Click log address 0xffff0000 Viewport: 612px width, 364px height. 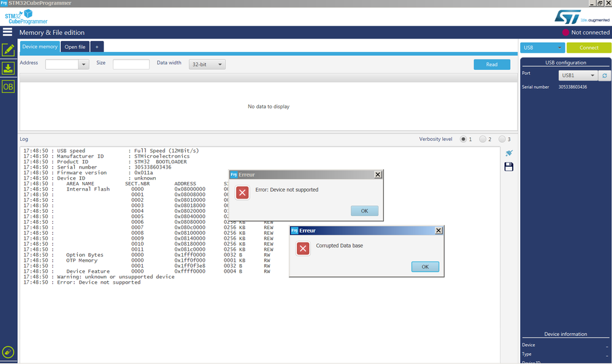[x=189, y=271]
